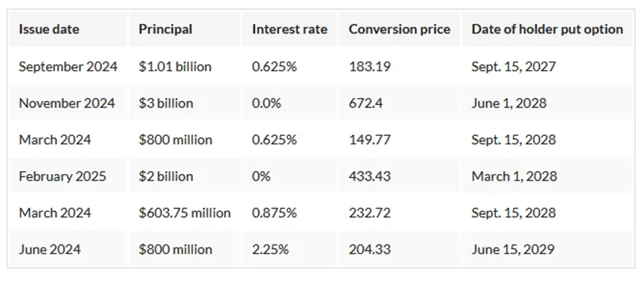Click the $3 billion principal value
Screen dimensions: 644x281
(x=165, y=103)
